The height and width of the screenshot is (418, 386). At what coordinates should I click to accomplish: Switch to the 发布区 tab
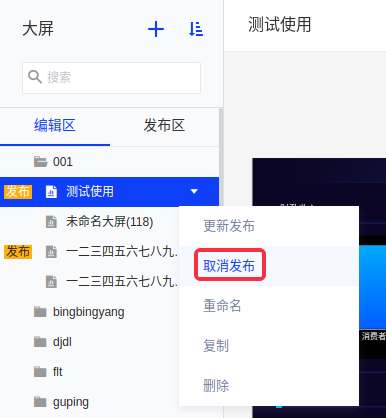(x=164, y=126)
